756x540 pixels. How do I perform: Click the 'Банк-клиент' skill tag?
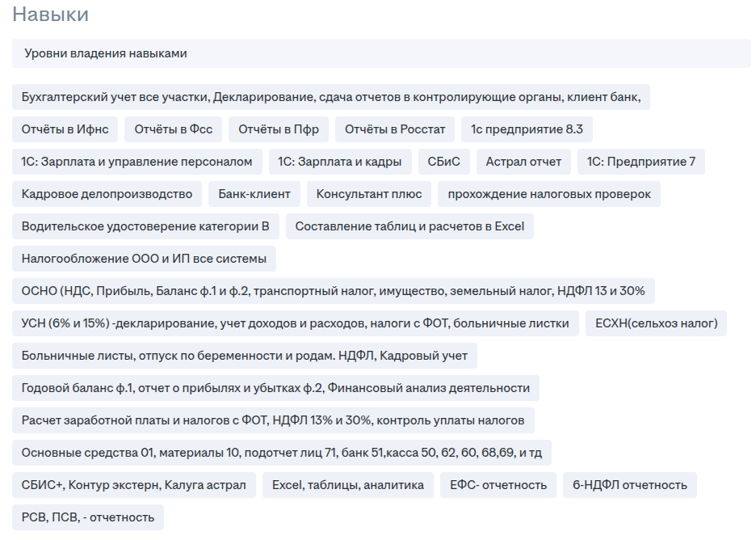click(x=254, y=194)
